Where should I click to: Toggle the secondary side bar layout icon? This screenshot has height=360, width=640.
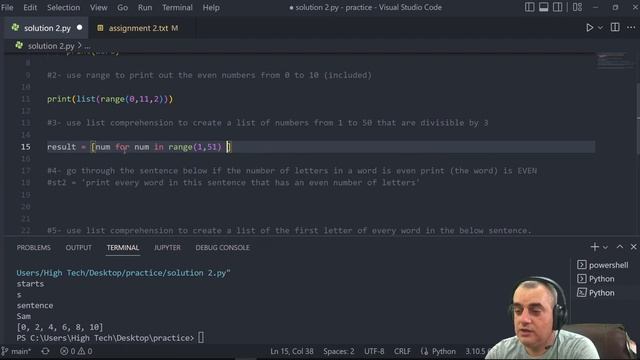557,7
